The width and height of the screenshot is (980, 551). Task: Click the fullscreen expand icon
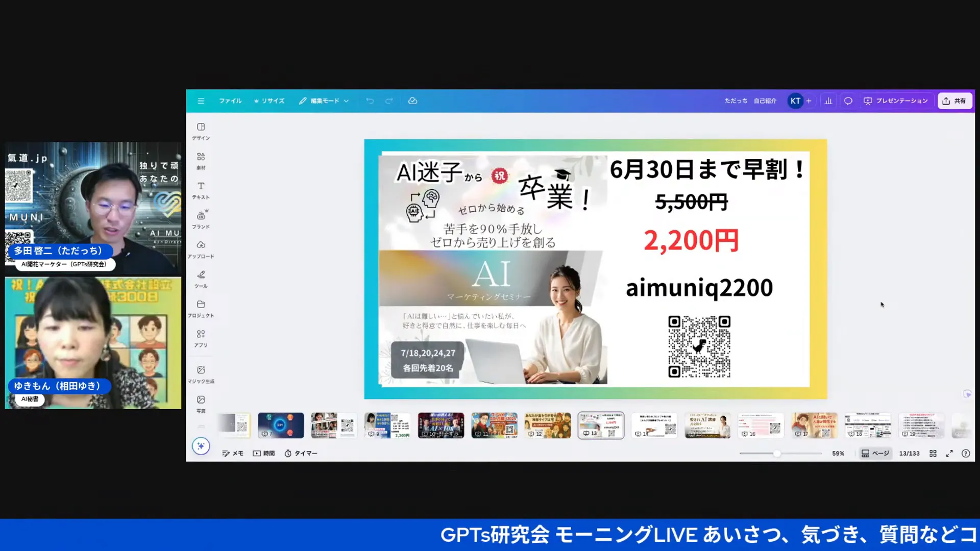[x=949, y=453]
